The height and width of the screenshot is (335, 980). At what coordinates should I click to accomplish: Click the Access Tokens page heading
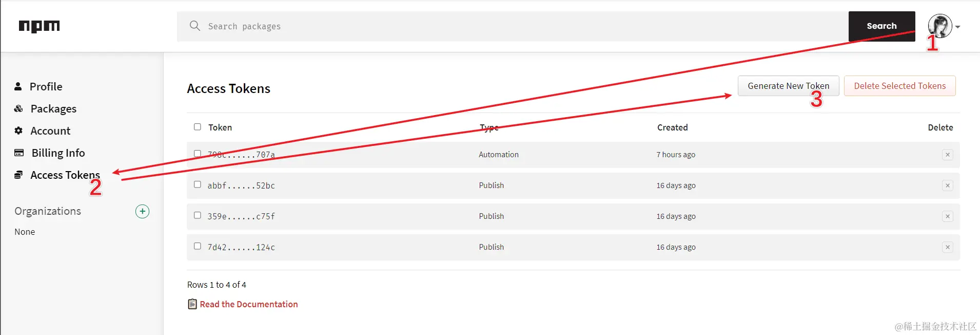pyautogui.click(x=228, y=88)
